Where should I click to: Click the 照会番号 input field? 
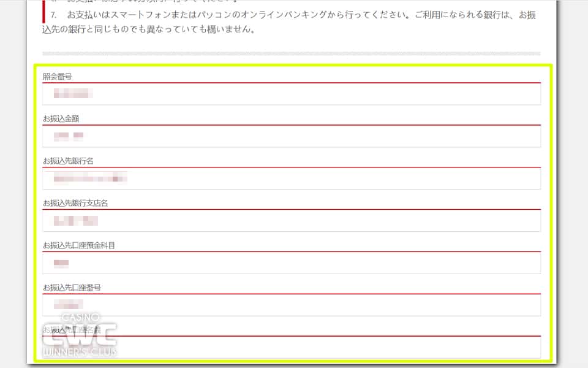[x=291, y=94]
